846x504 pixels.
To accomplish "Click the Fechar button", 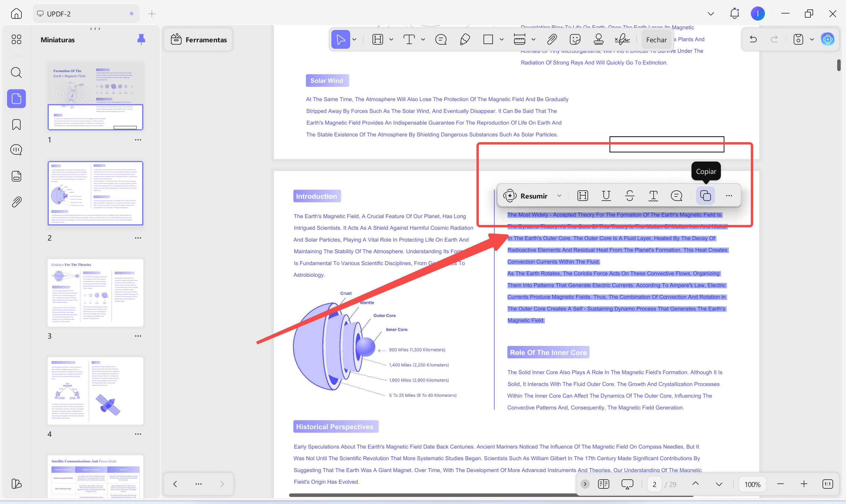I will pos(656,40).
